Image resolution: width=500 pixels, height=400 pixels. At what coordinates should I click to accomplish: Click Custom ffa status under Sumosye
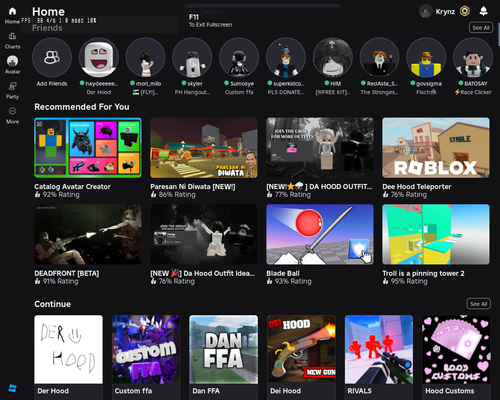pos(239,92)
